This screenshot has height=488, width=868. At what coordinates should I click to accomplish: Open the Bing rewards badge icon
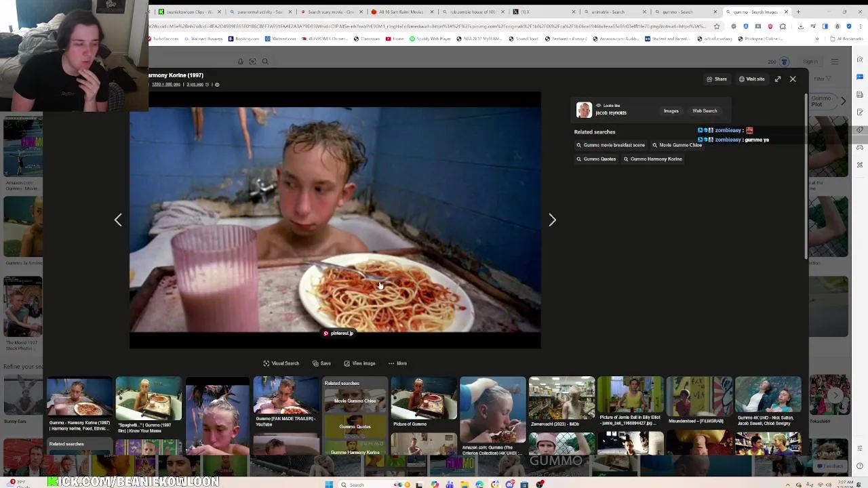tap(784, 62)
